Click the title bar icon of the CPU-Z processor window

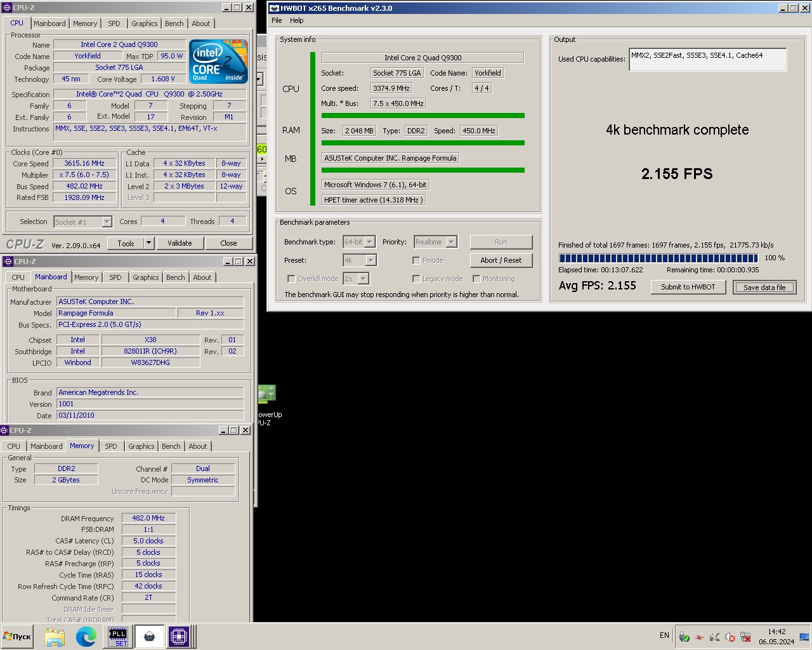pos(6,8)
